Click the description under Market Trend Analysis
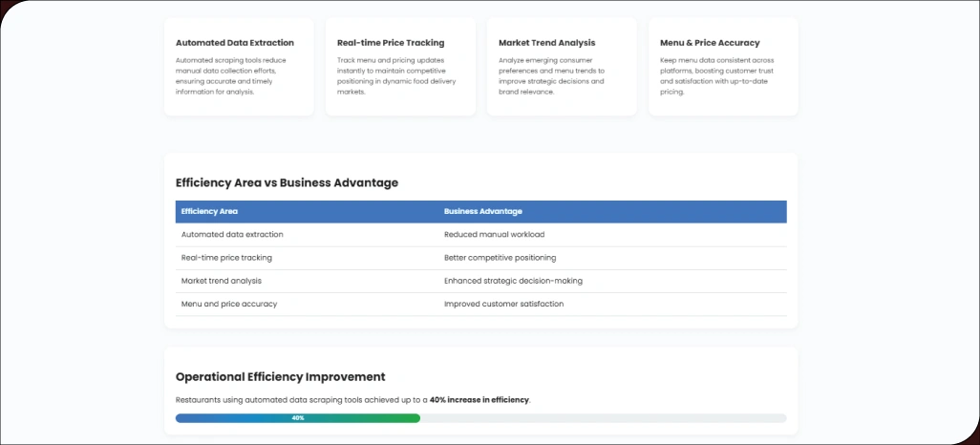The height and width of the screenshot is (445, 980). pos(551,76)
